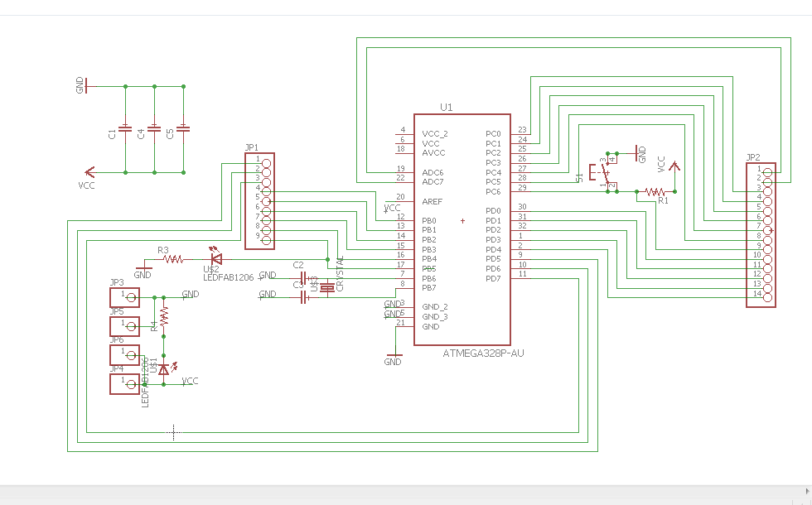Click the JP4 name label
Viewport: 812px width, 505px height.
point(117,369)
